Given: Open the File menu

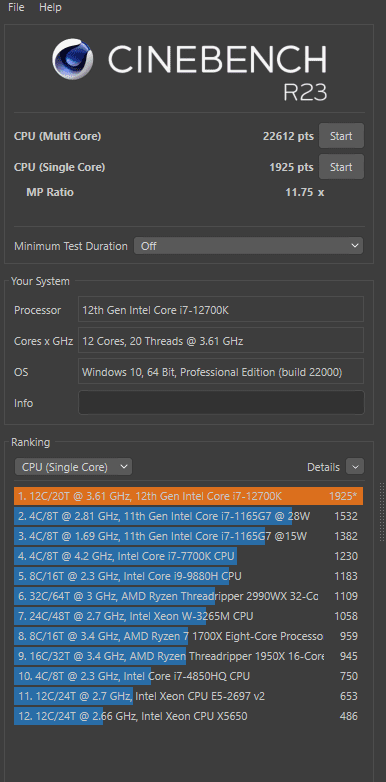Looking at the screenshot, I should click(x=16, y=7).
